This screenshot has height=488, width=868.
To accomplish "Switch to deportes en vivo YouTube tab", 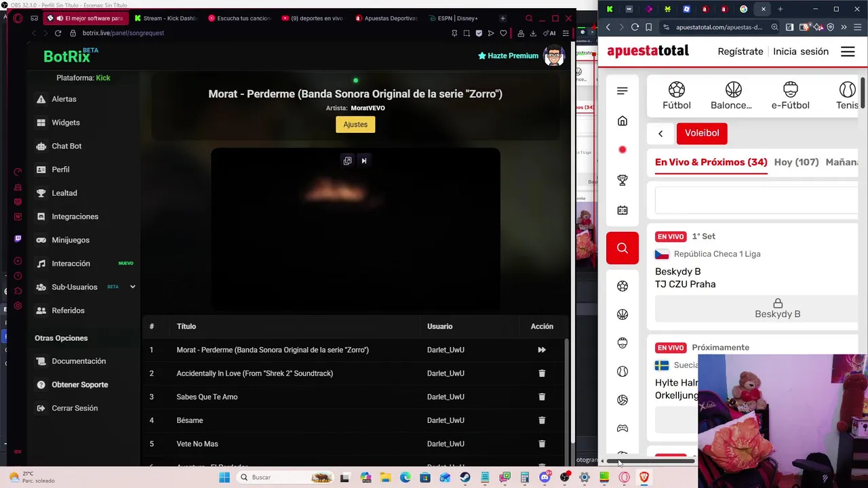I will pos(313,18).
